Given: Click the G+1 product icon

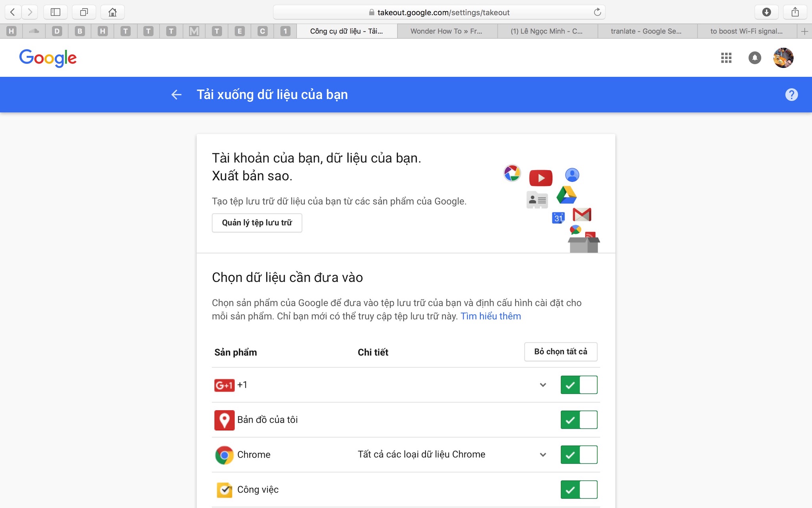Looking at the screenshot, I should tap(224, 384).
